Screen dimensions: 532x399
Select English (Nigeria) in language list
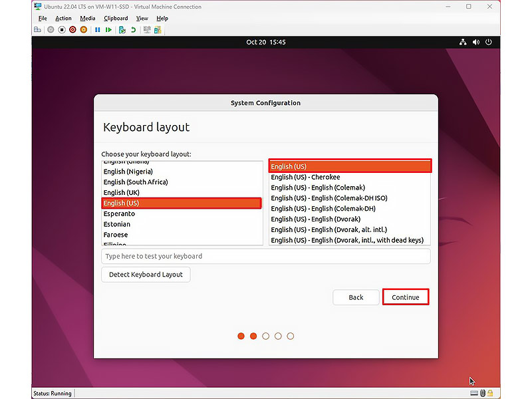pyautogui.click(x=182, y=172)
